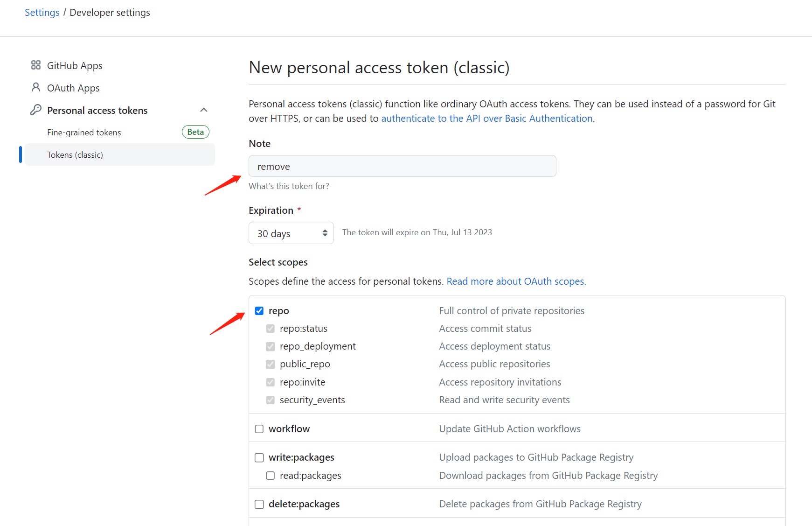Click the OAuth Apps person icon

point(36,87)
